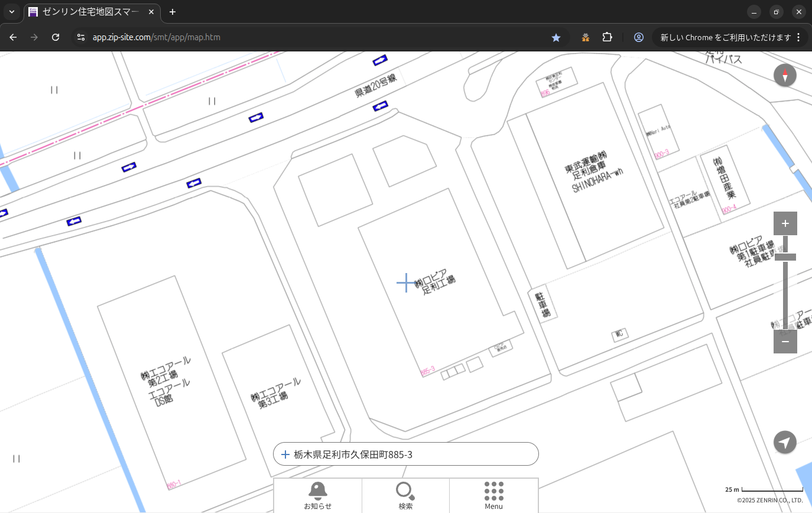Click the address field 栃木県足利市久保田町885-3
This screenshot has width=812, height=513.
(x=406, y=454)
